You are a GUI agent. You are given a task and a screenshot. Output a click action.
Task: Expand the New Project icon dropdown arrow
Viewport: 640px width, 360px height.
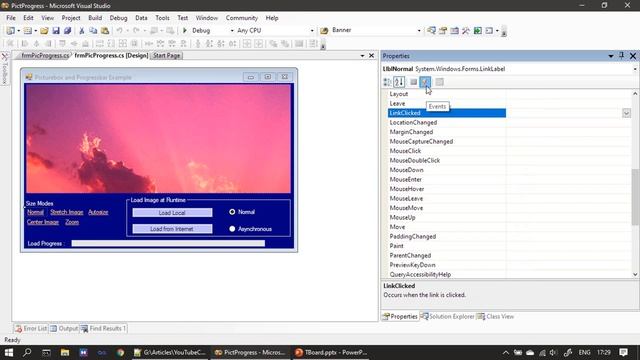[x=18, y=31]
